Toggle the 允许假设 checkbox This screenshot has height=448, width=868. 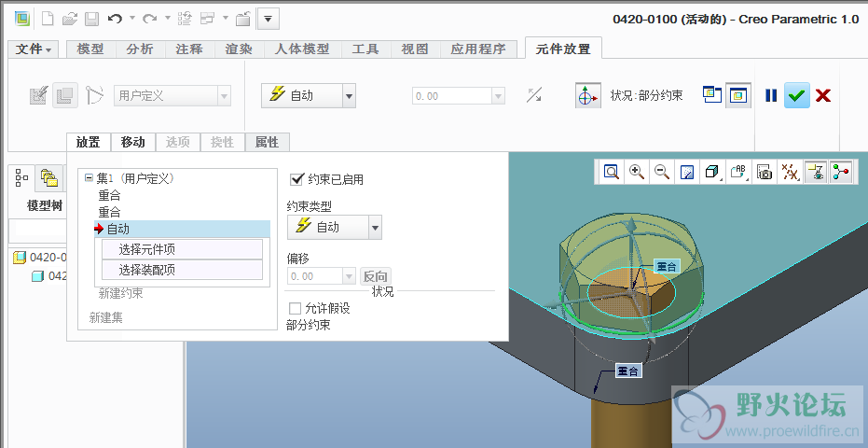pyautogui.click(x=296, y=308)
